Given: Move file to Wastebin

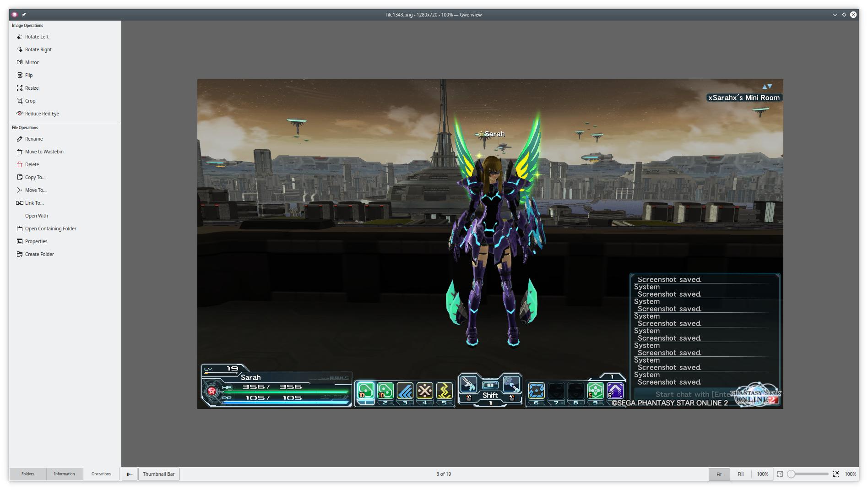Looking at the screenshot, I should tap(44, 152).
